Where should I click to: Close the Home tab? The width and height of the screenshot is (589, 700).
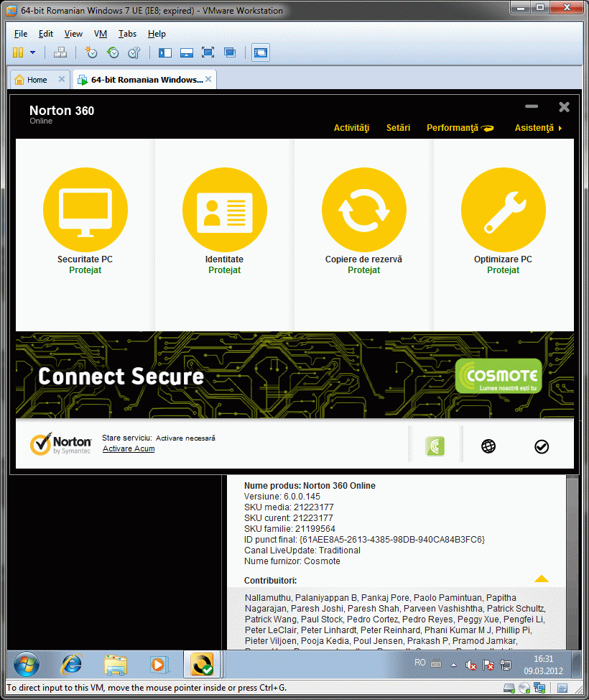(62, 79)
